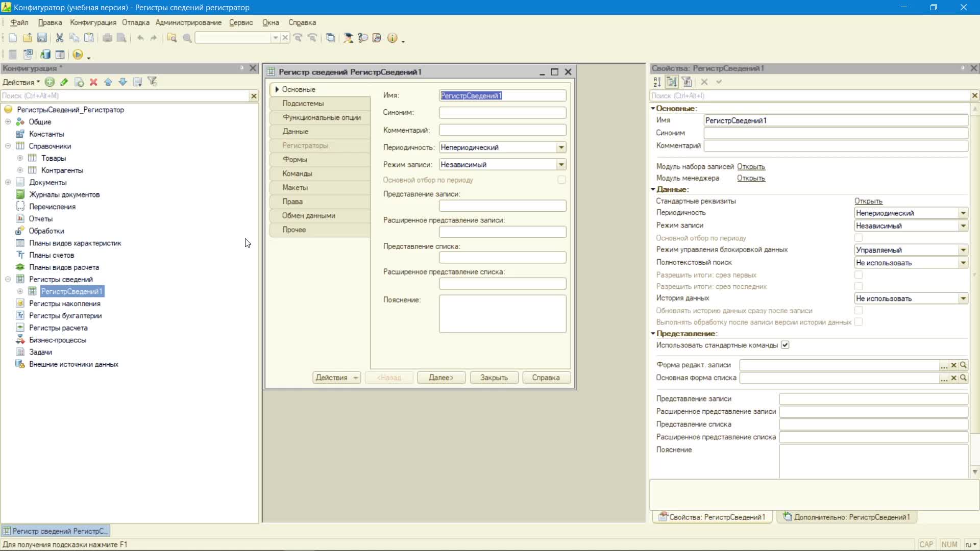This screenshot has width=980, height=551.
Task: Click the Properties panel vertical scrollbar down arrow
Action: pyautogui.click(x=974, y=472)
